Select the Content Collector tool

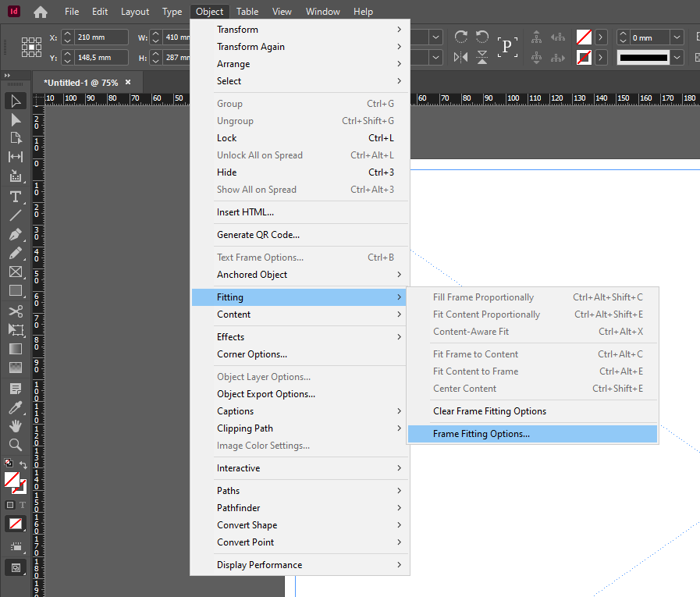(16, 176)
